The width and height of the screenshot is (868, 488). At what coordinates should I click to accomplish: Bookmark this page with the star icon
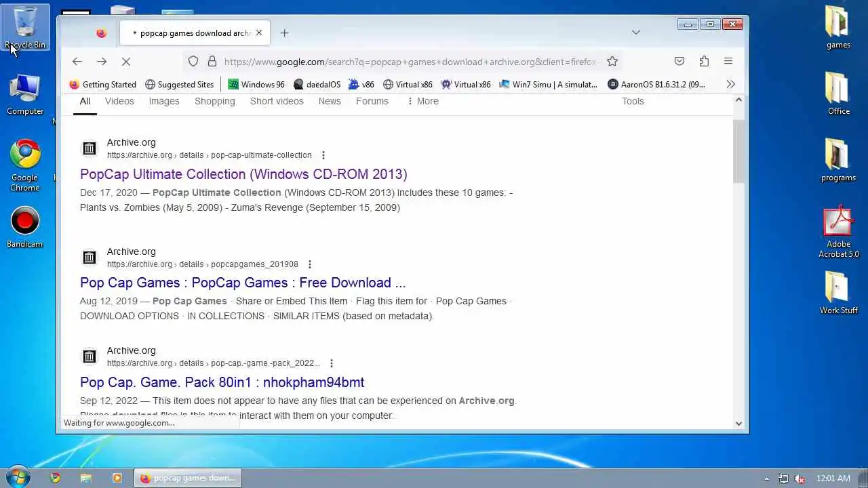[x=612, y=62]
